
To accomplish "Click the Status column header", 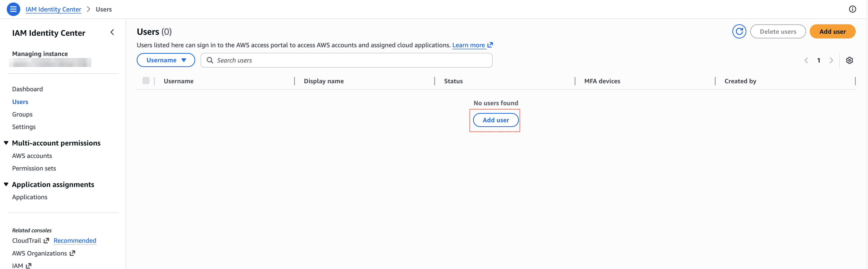I will (453, 81).
